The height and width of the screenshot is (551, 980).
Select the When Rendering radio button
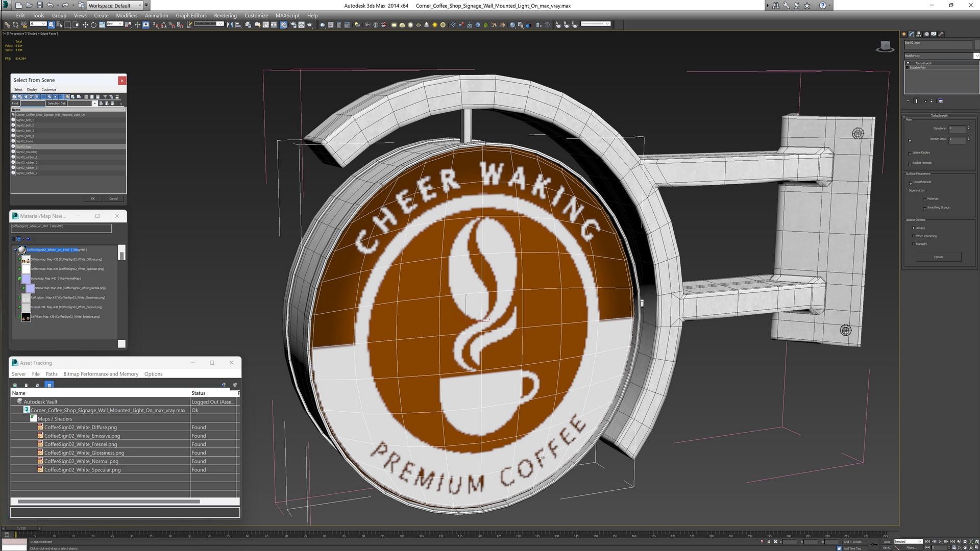pos(913,236)
